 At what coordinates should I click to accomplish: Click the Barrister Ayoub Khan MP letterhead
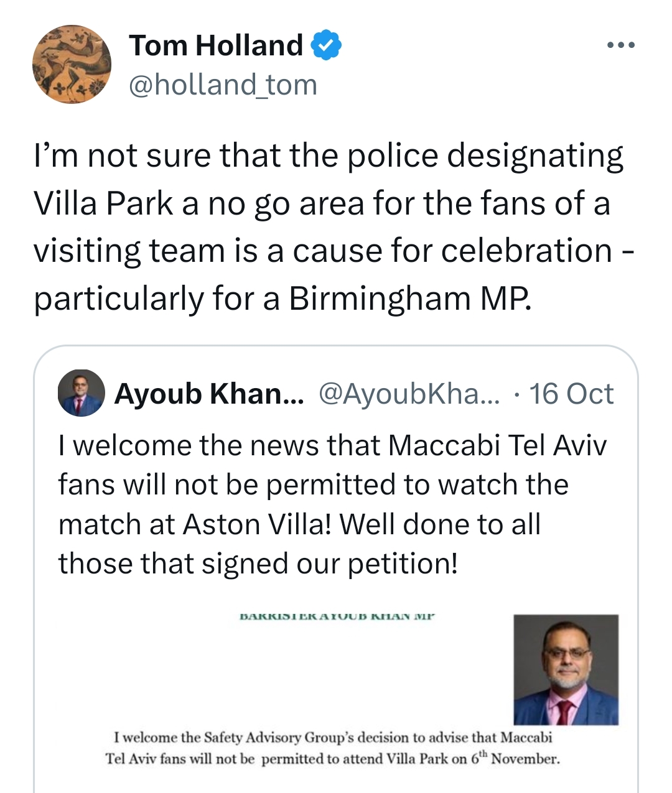coord(337,616)
